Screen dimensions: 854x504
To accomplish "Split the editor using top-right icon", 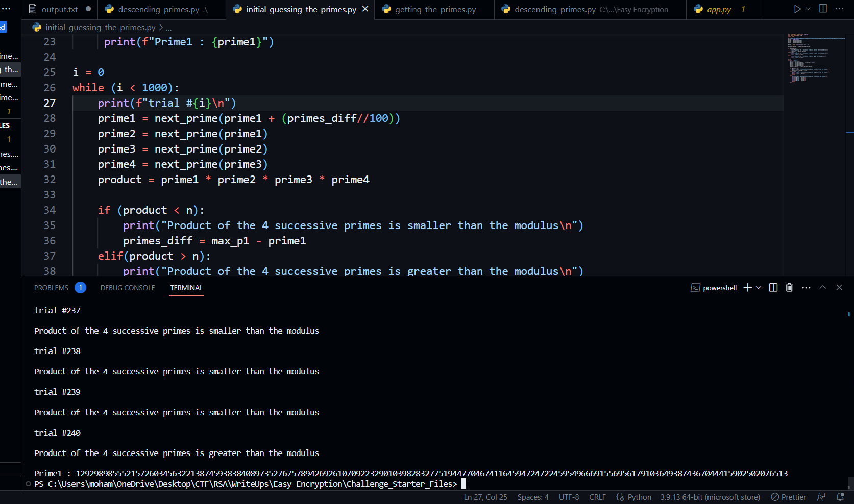I will (822, 9).
